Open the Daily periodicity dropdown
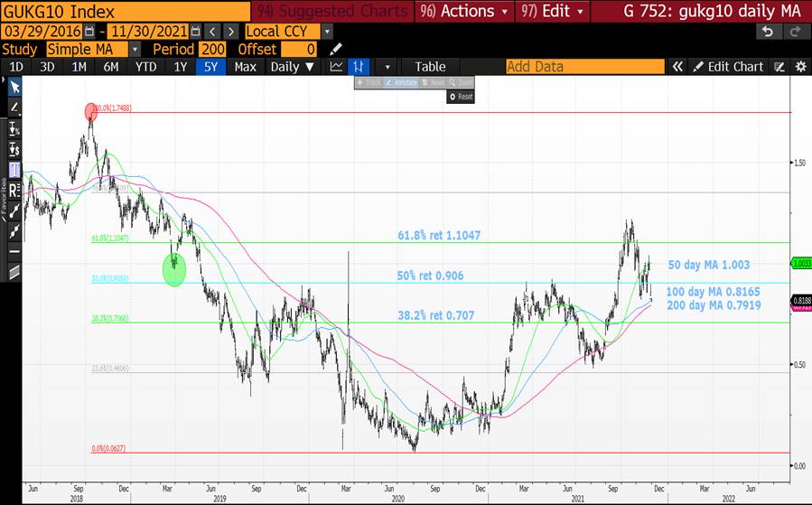The width and height of the screenshot is (812, 505). [294, 67]
